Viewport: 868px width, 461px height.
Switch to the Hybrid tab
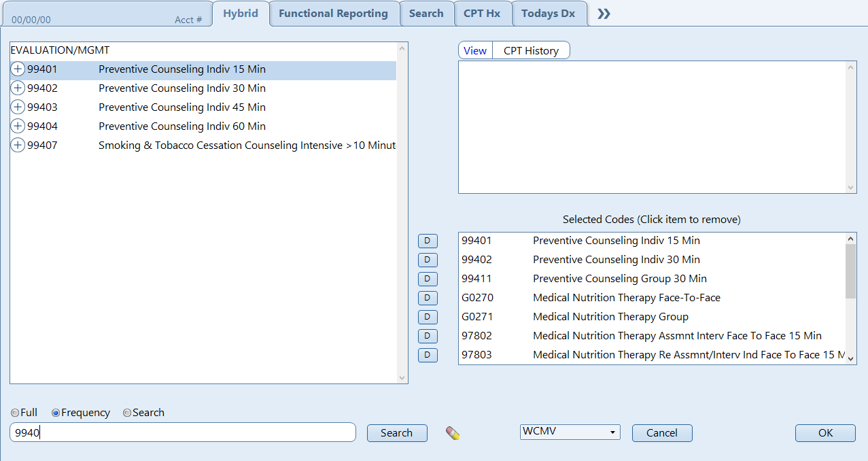point(241,14)
